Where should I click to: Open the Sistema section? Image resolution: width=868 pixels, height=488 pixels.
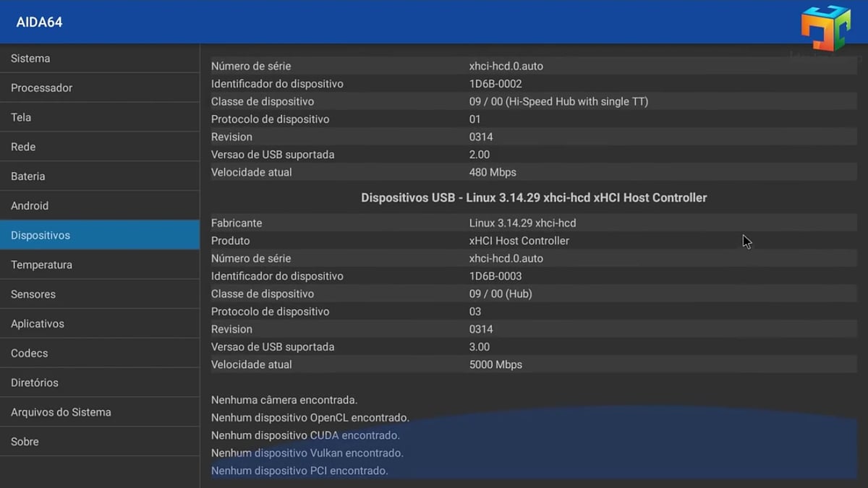(x=99, y=59)
